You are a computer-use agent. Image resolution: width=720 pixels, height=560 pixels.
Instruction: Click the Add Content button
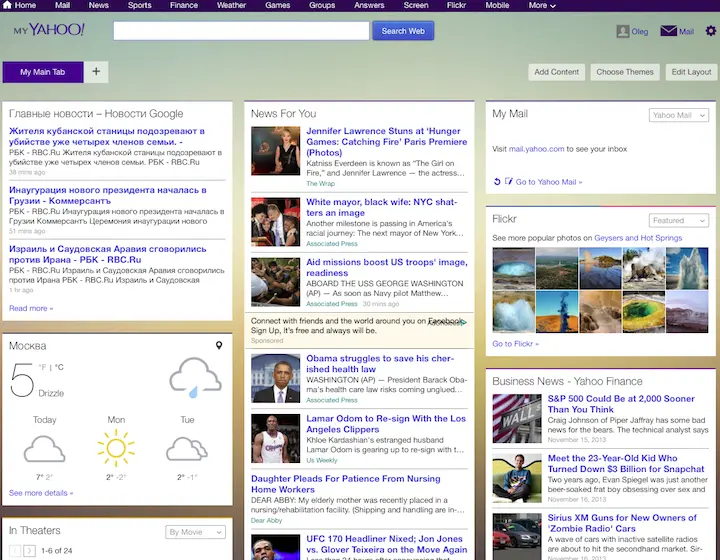(557, 72)
